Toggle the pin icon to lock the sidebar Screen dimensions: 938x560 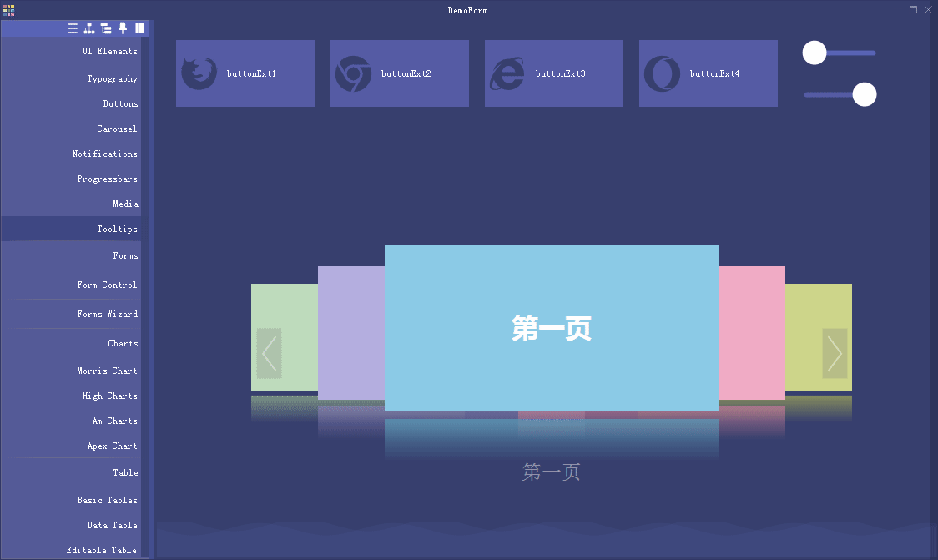click(122, 28)
